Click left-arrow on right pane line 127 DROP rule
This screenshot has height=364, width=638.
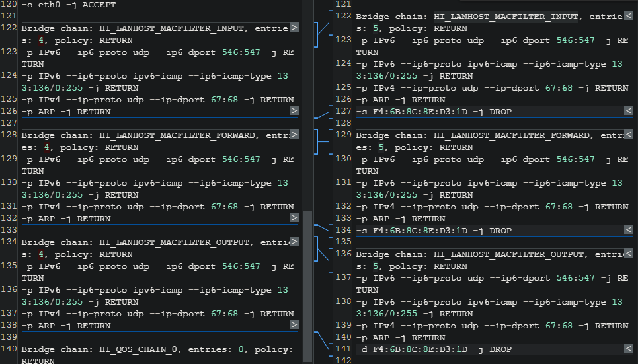click(629, 112)
